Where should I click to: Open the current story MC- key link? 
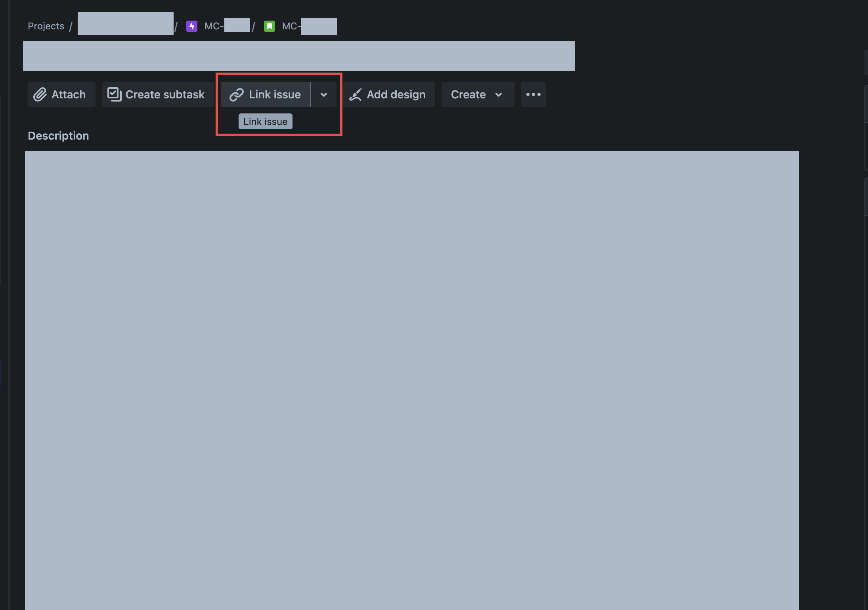309,26
